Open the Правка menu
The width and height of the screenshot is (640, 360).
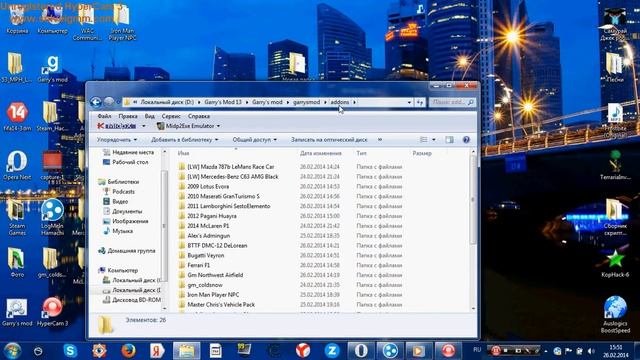pyautogui.click(x=128, y=116)
